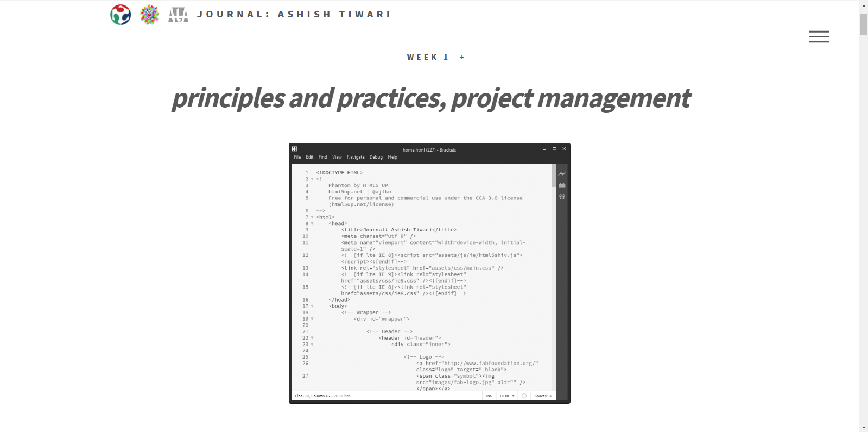
Task: Click the Brackets editor screenshot image
Action: [429, 273]
